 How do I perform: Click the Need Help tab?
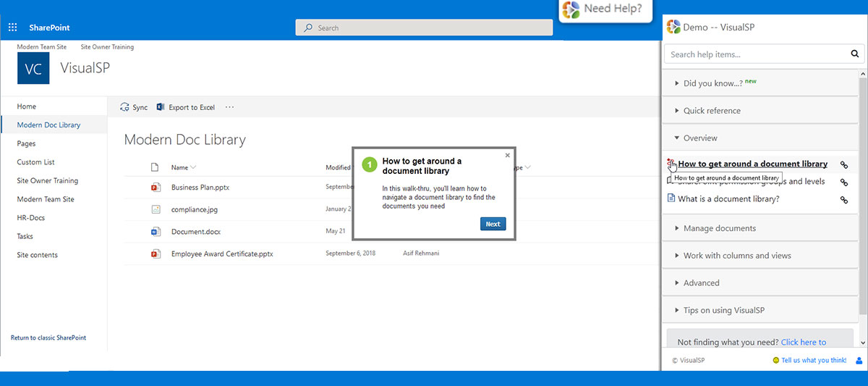pyautogui.click(x=604, y=10)
